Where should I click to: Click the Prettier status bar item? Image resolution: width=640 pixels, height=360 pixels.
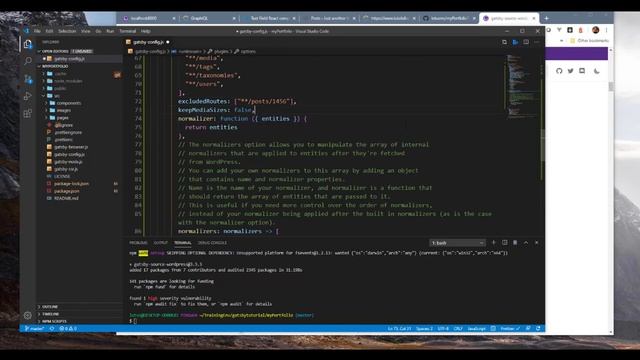point(510,329)
